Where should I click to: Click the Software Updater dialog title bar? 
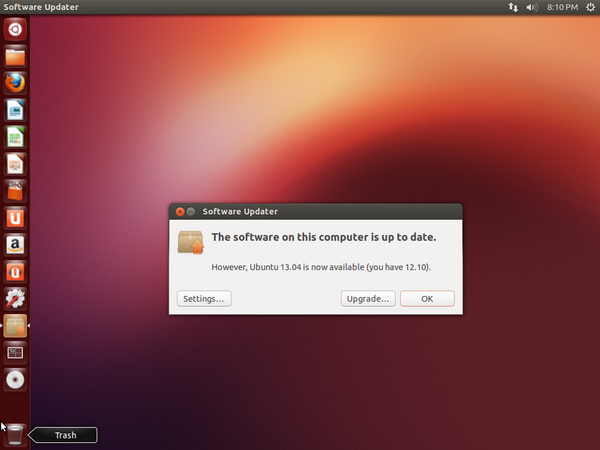click(316, 212)
